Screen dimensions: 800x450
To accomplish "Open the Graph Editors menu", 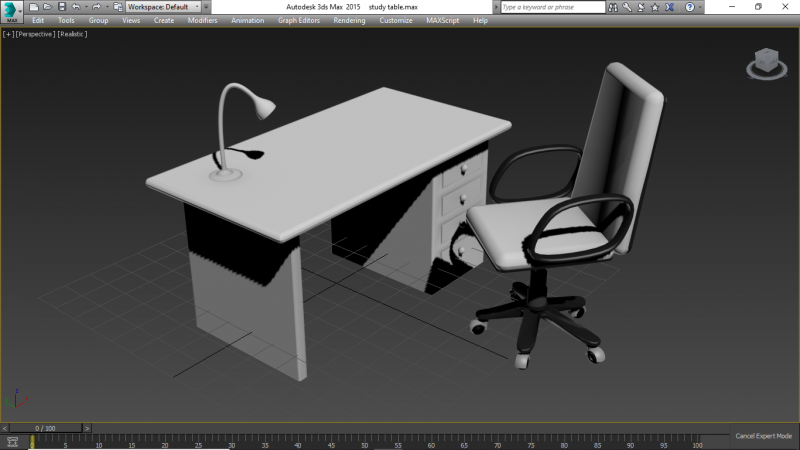I will 298,20.
